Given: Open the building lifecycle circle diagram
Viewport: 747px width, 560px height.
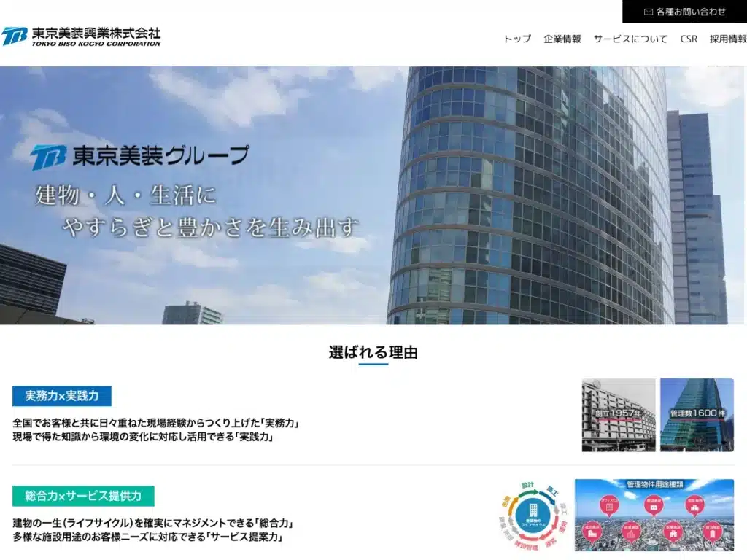Looking at the screenshot, I should pos(533,516).
